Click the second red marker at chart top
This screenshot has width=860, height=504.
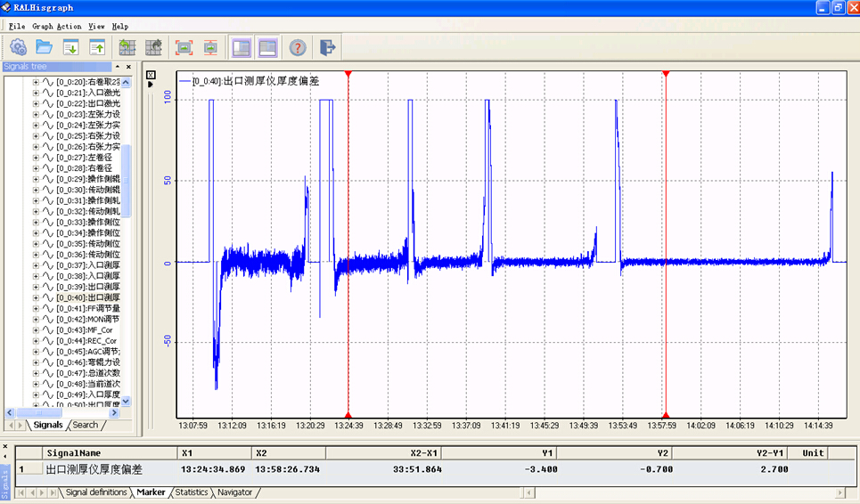click(x=665, y=75)
